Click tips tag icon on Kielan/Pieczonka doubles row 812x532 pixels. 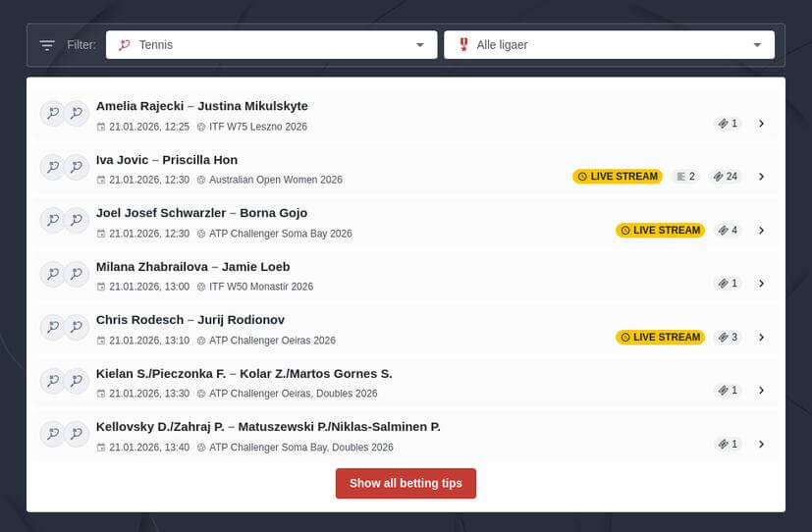click(724, 391)
